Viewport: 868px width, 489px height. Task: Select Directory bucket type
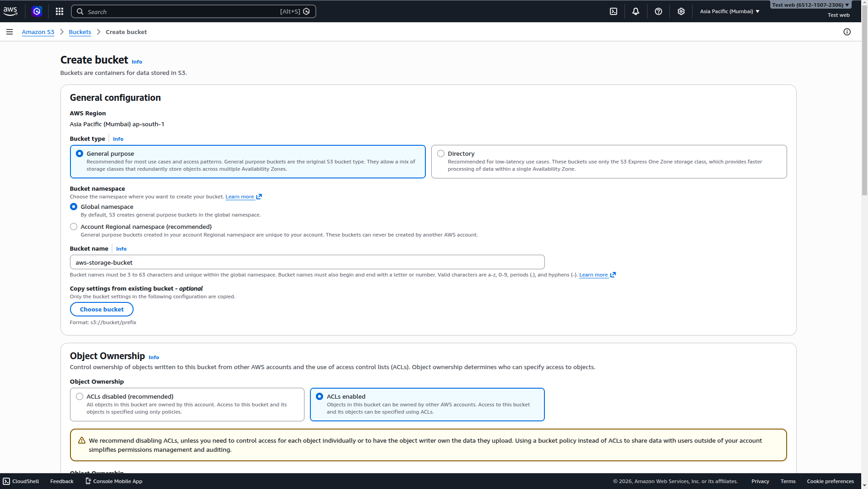tap(441, 153)
